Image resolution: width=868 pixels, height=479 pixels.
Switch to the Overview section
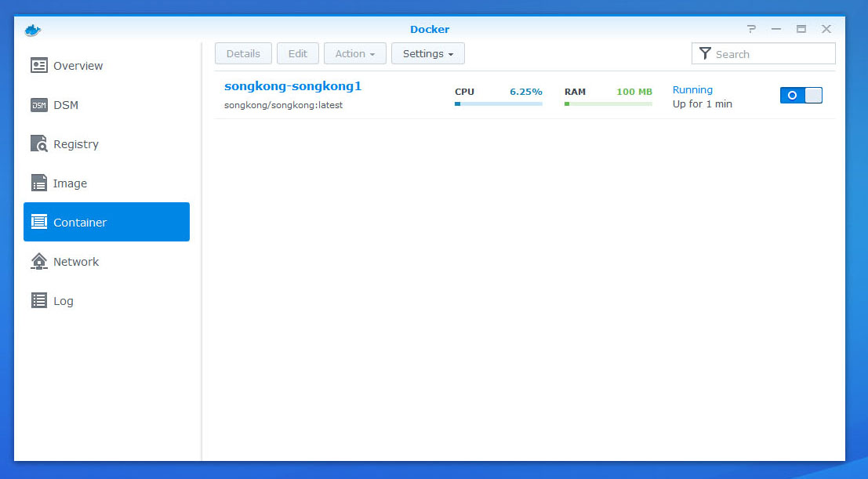pyautogui.click(x=107, y=65)
